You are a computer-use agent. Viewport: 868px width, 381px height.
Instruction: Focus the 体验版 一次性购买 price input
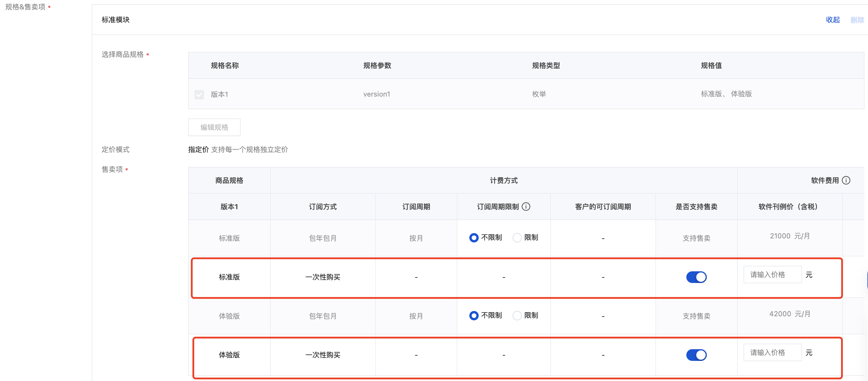click(772, 352)
